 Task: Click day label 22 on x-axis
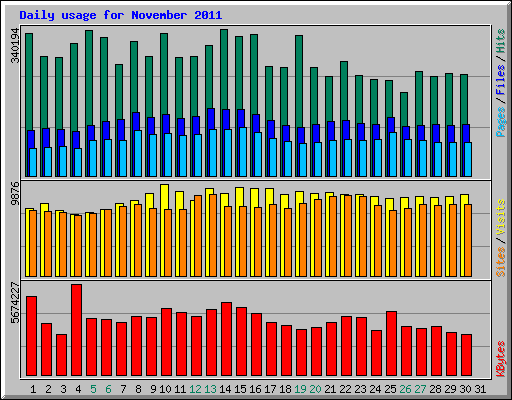pos(345,389)
